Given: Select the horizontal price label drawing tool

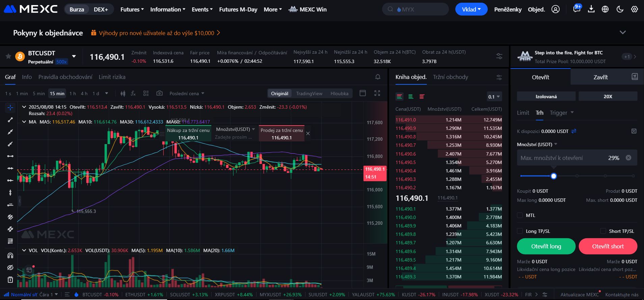Looking at the screenshot, I should pyautogui.click(x=10, y=205).
